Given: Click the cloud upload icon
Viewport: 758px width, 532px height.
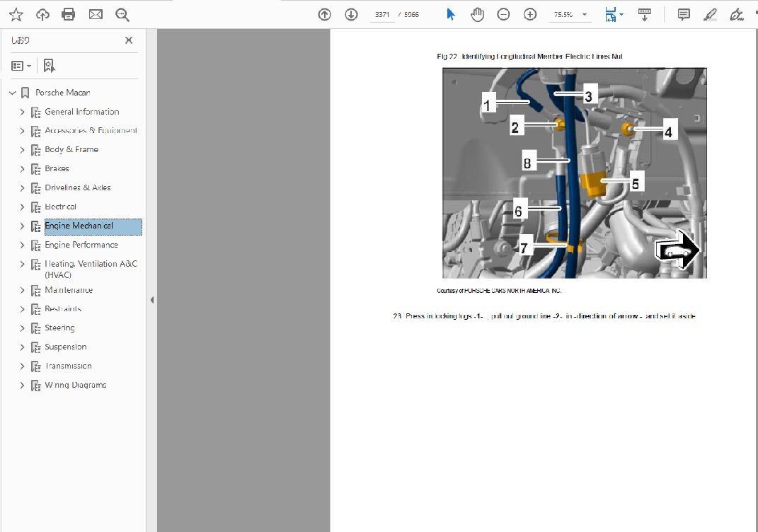Looking at the screenshot, I should point(42,14).
